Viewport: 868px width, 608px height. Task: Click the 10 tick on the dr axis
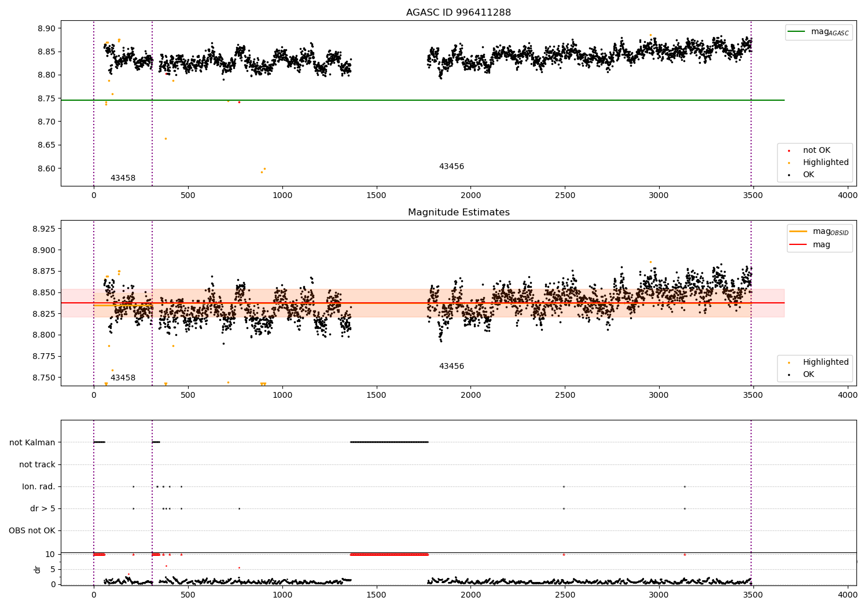[50, 555]
